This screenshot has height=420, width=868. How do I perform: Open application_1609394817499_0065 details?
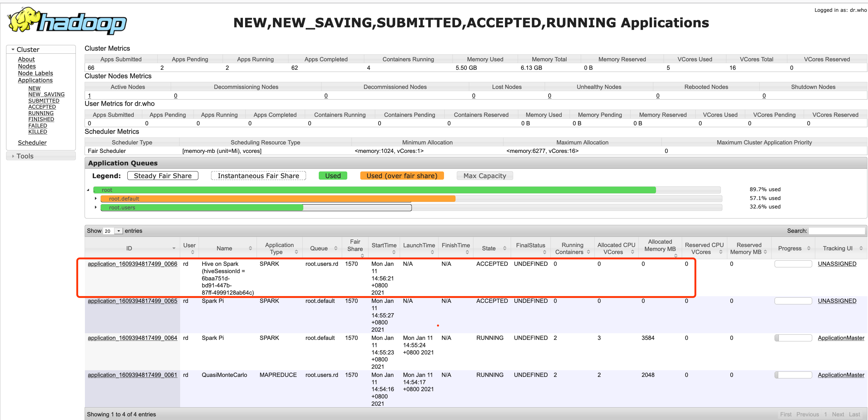[x=133, y=301]
